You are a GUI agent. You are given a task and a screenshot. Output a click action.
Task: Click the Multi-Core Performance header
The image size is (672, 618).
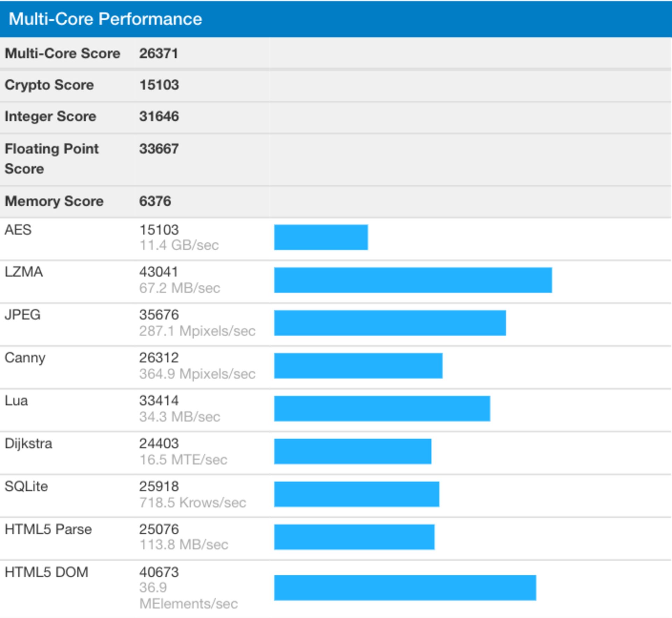105,19
